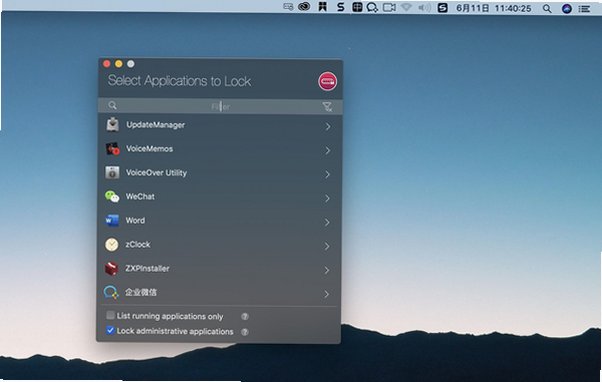This screenshot has width=602, height=382.
Task: Expand the UpdateManager row chevron
Action: pos(328,126)
